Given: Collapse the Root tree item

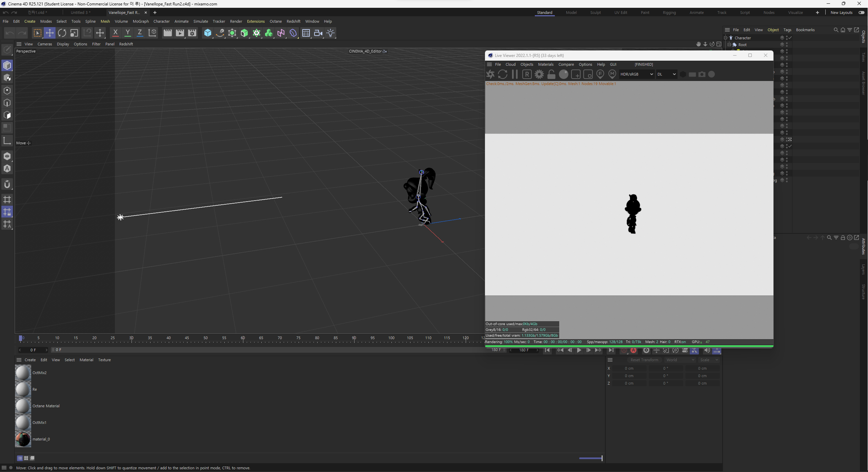Looking at the screenshot, I should coord(729,44).
